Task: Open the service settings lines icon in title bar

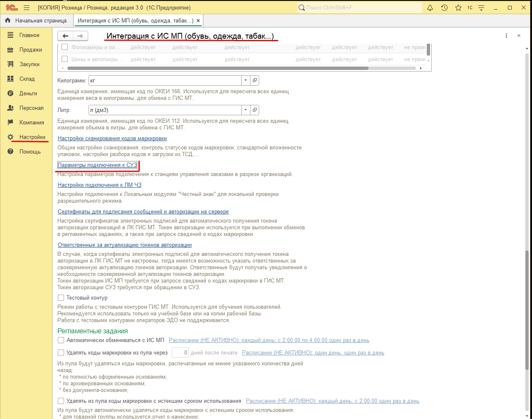Action: pos(482,7)
